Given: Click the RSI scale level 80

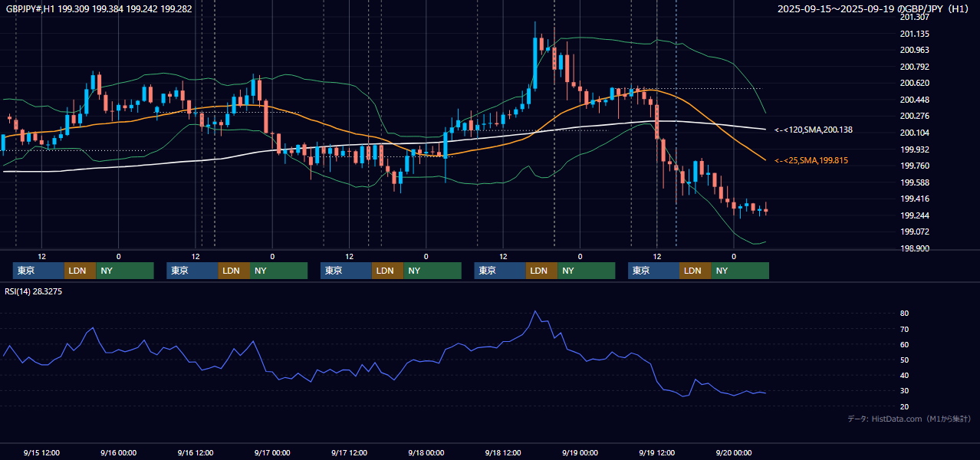Looking at the screenshot, I should (905, 314).
